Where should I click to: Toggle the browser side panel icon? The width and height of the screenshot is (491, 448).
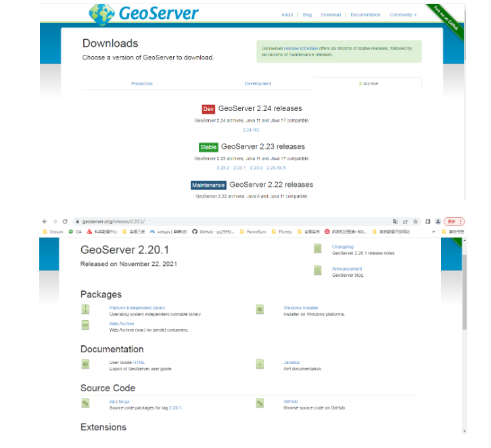point(427,221)
